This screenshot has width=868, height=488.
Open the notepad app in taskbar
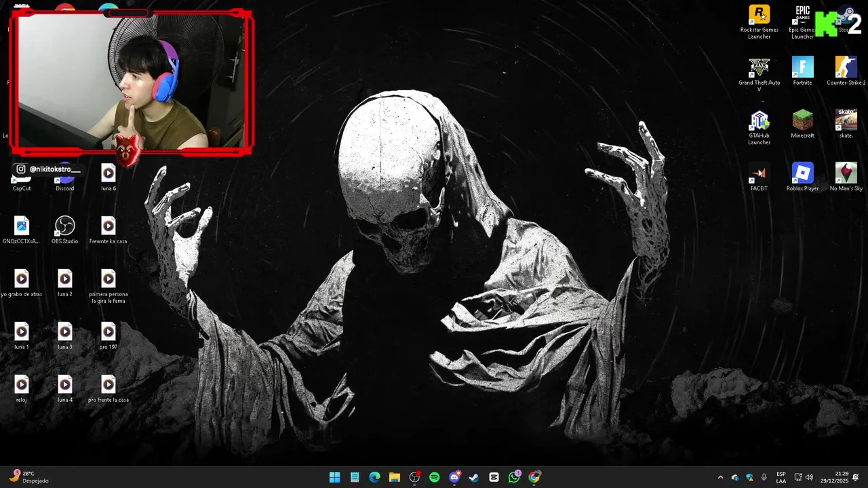click(355, 477)
